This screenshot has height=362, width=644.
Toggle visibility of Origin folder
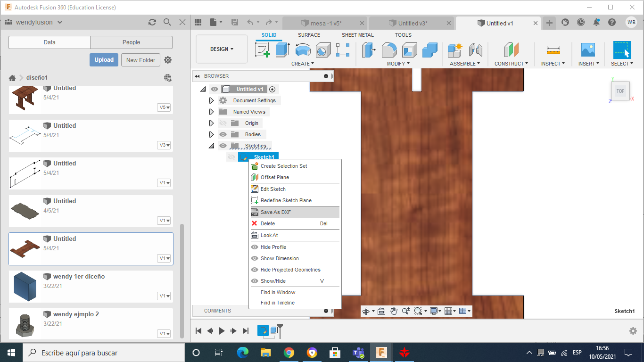coord(223,123)
